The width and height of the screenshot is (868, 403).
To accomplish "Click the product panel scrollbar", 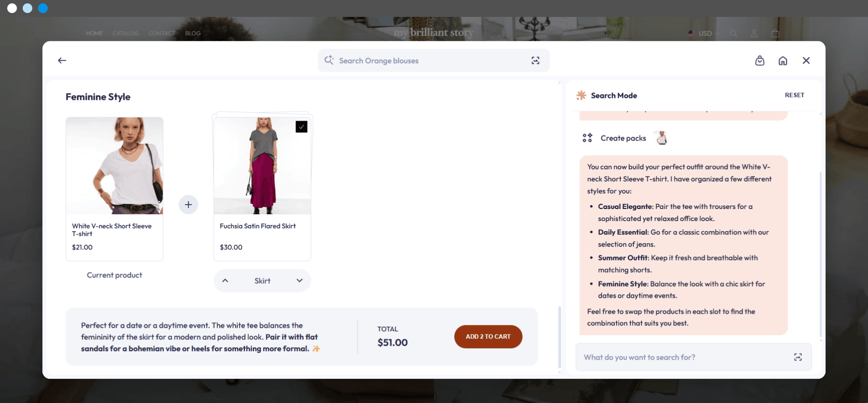I will (x=559, y=337).
